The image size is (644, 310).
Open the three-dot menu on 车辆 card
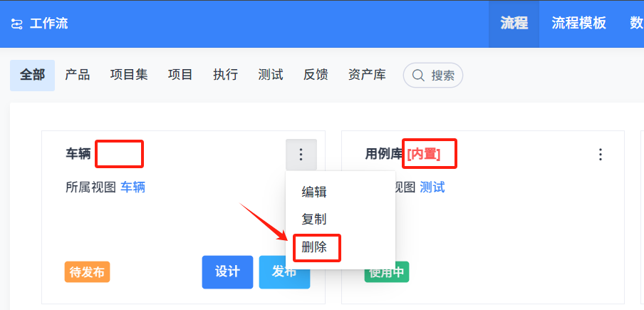click(x=301, y=155)
